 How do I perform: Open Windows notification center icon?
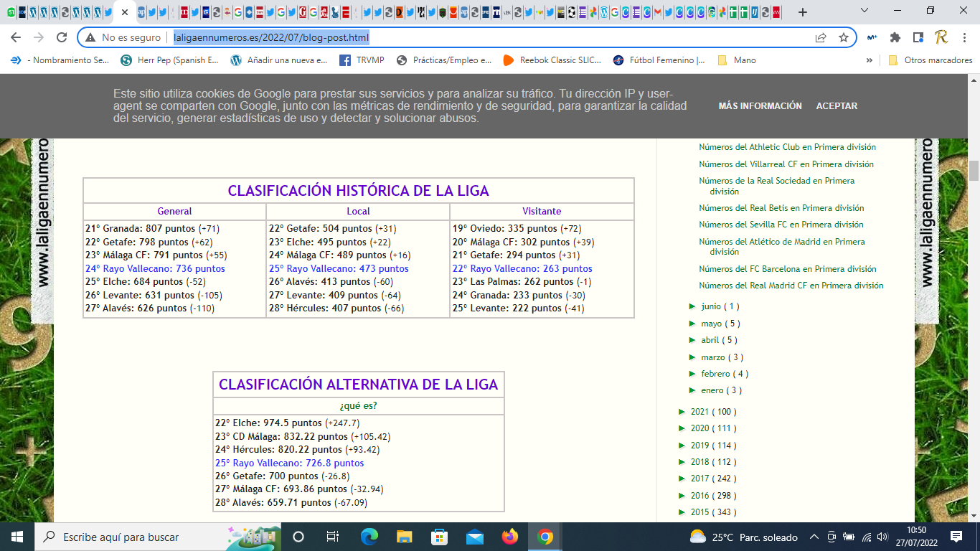point(956,537)
